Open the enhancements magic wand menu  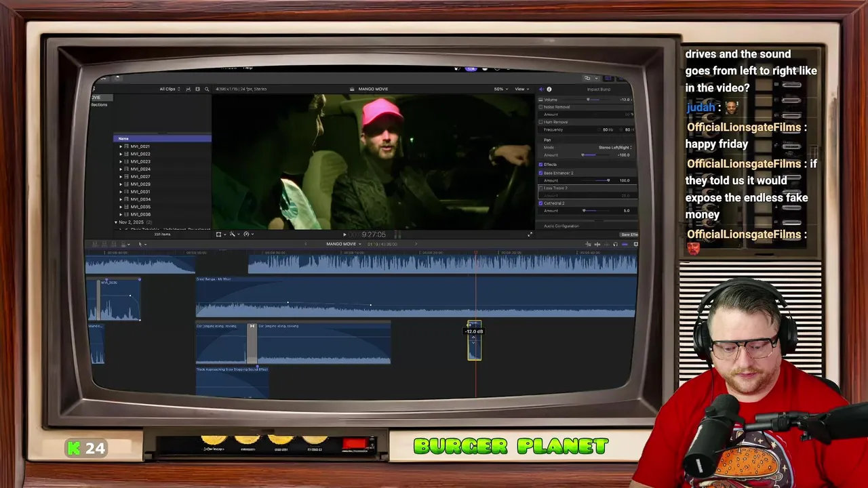pos(235,234)
